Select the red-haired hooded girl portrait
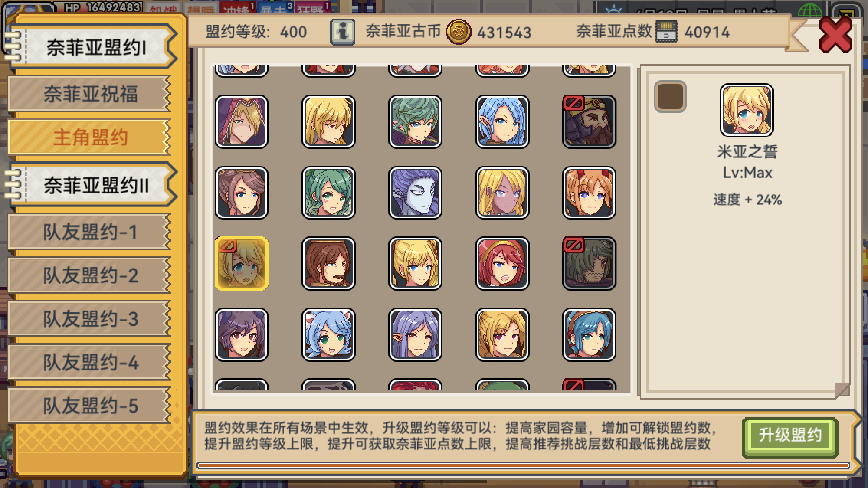The height and width of the screenshot is (488, 868). [x=502, y=263]
